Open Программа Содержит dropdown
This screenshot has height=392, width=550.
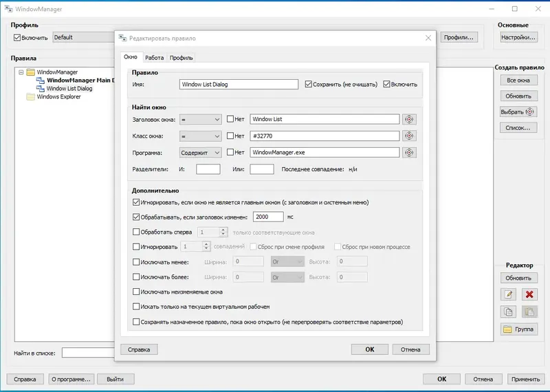click(x=200, y=153)
